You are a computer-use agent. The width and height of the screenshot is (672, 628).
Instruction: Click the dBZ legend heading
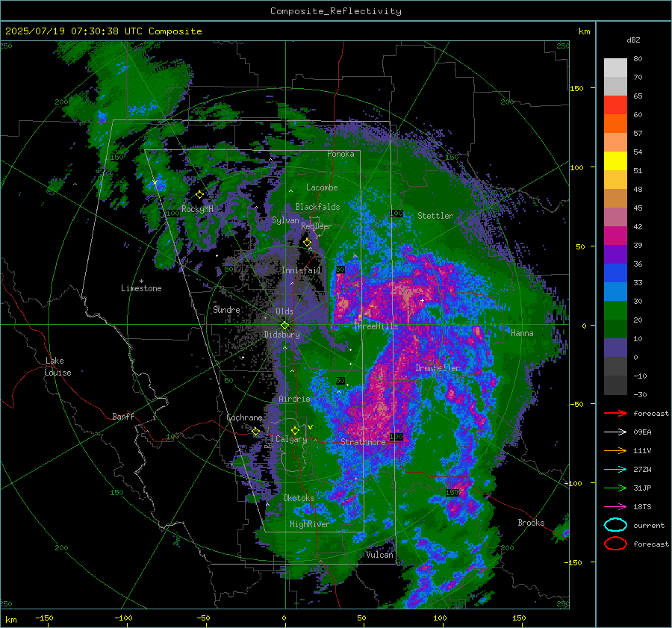click(x=633, y=40)
